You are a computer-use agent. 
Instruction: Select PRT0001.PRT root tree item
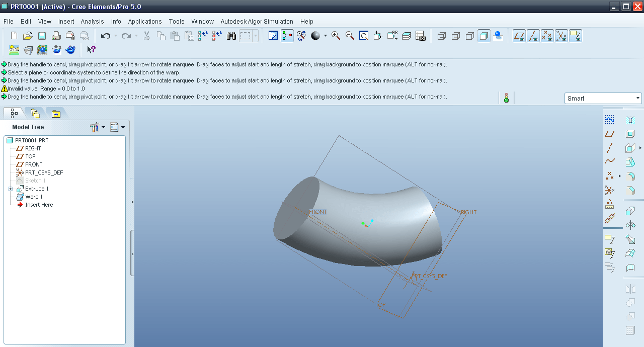click(x=32, y=140)
